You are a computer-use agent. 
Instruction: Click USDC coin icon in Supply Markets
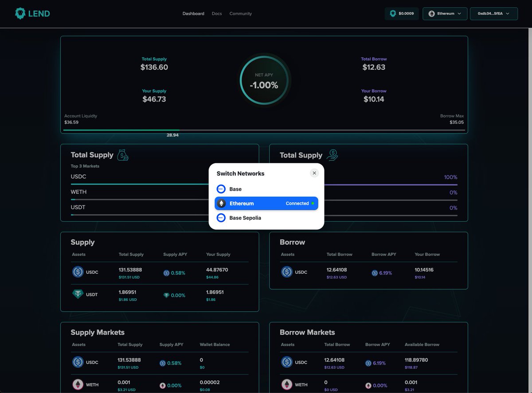pyautogui.click(x=78, y=362)
